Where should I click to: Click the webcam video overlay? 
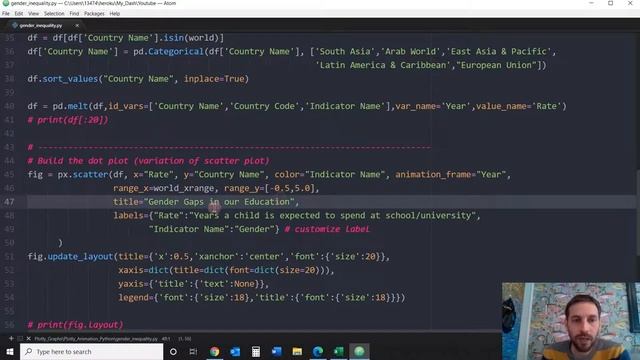571,321
